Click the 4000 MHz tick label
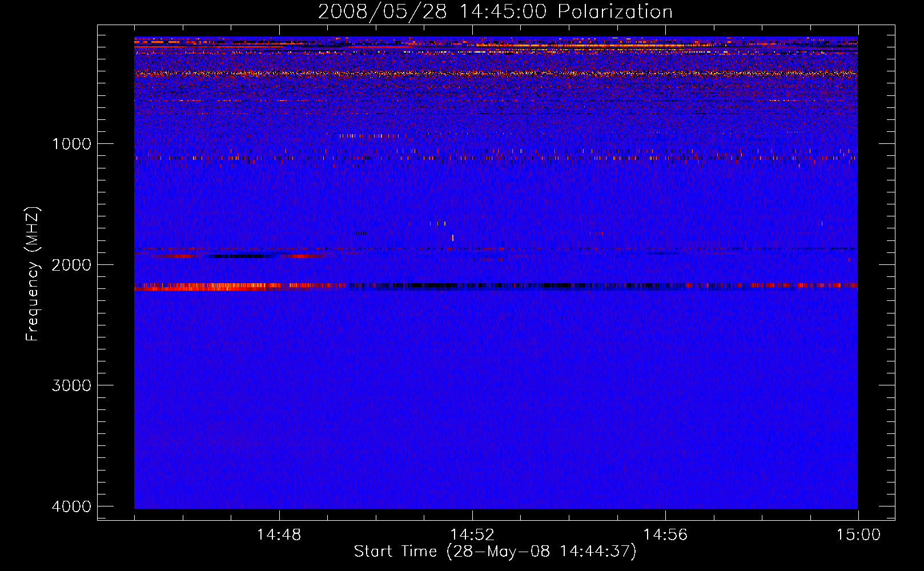Image resolution: width=924 pixels, height=571 pixels. coord(71,506)
